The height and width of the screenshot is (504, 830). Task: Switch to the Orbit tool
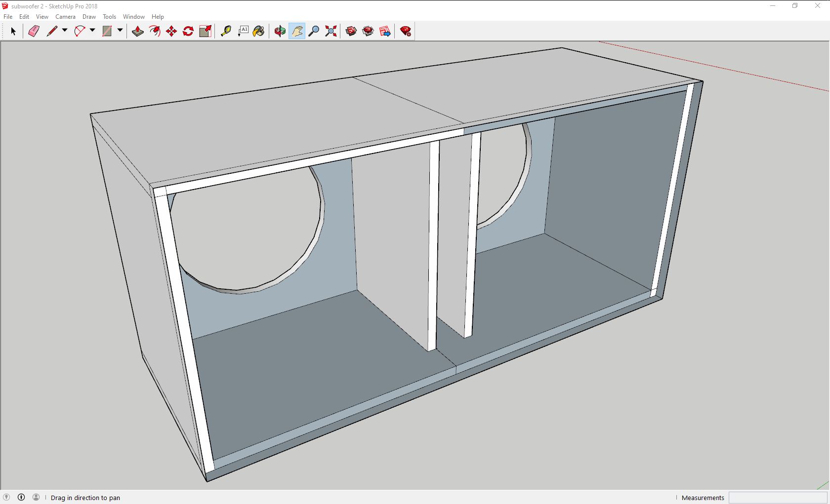pos(280,31)
